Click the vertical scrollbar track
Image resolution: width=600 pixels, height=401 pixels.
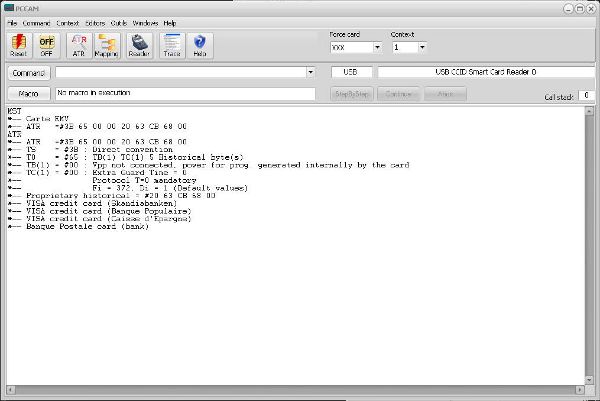tap(589, 246)
